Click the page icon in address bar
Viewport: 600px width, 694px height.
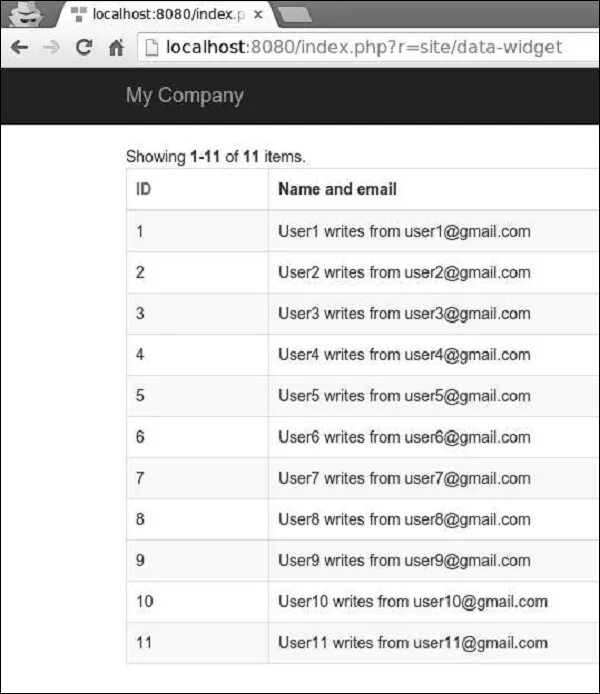click(151, 47)
